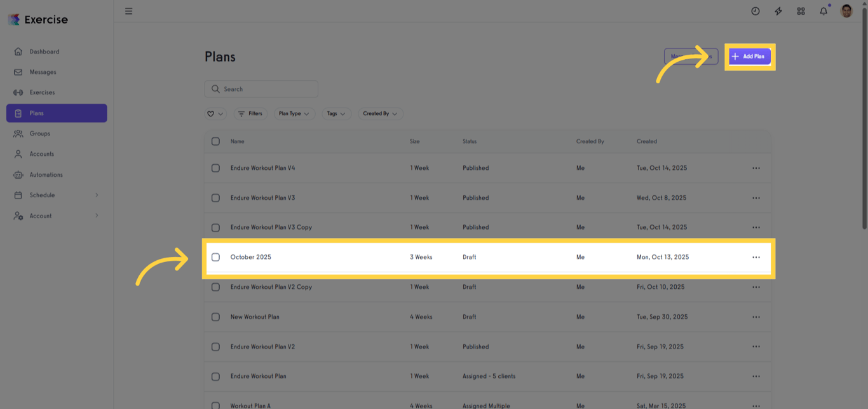The image size is (868, 409).
Task: Check the Endure Workout Plan row
Action: 215,376
